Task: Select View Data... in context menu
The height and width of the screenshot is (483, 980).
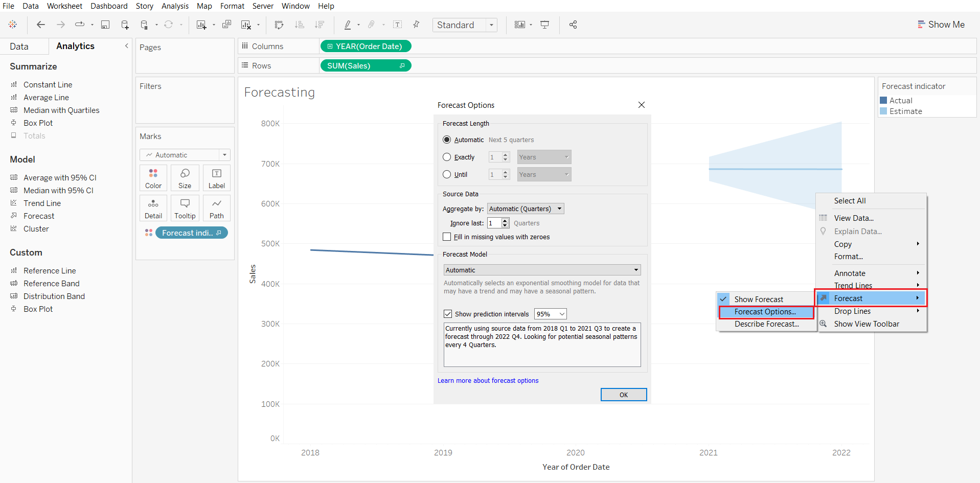Action: coord(854,218)
